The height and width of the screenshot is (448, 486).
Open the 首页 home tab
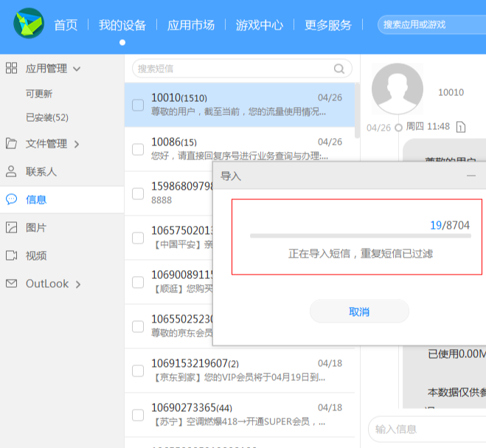(66, 25)
